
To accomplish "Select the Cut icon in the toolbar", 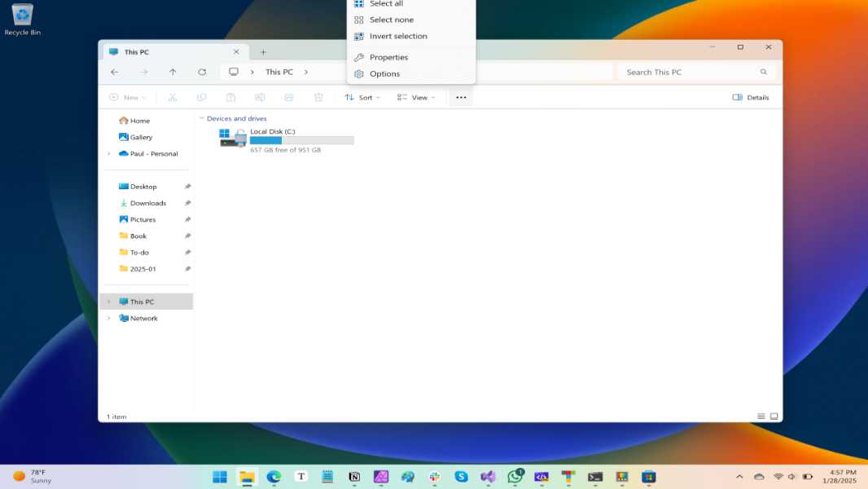I will click(x=173, y=97).
